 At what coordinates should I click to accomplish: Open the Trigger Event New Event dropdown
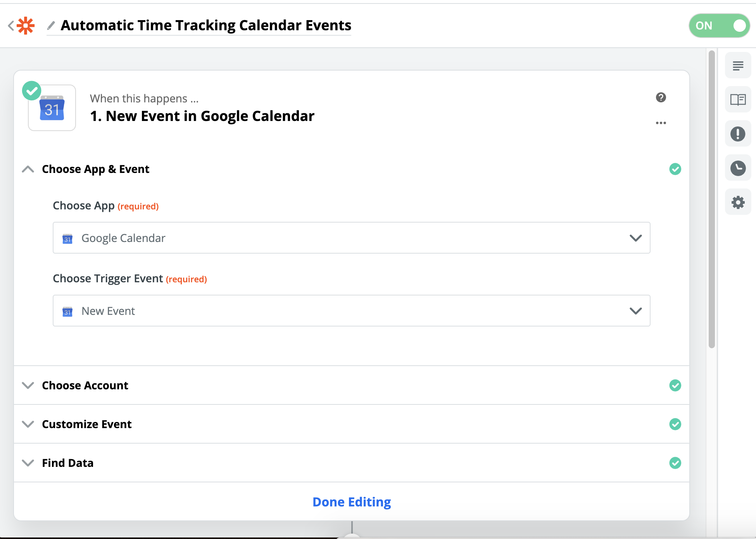[x=352, y=311]
